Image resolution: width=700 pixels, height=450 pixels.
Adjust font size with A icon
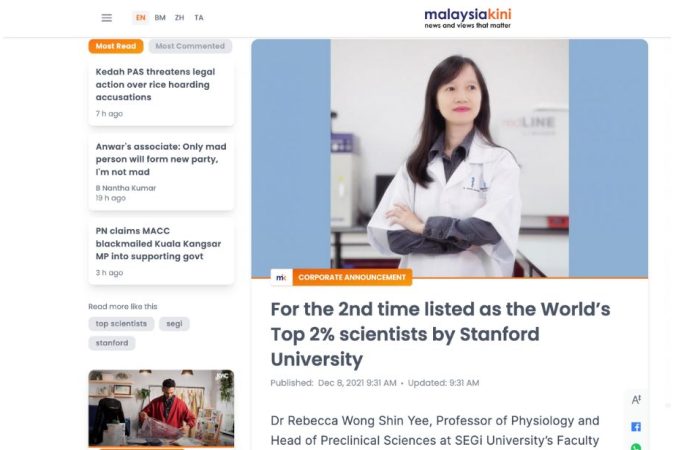point(636,400)
